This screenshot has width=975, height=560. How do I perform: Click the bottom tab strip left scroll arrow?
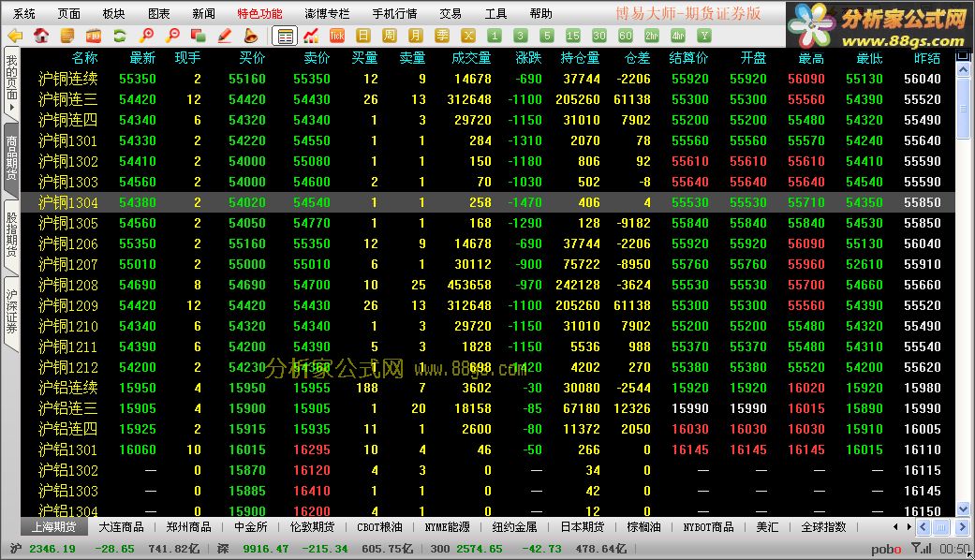(x=895, y=527)
